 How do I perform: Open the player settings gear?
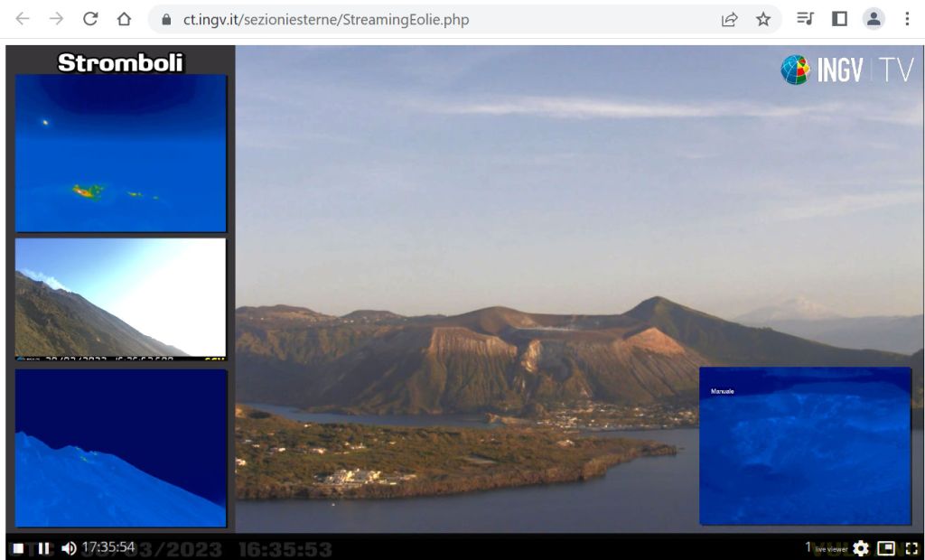[861, 548]
